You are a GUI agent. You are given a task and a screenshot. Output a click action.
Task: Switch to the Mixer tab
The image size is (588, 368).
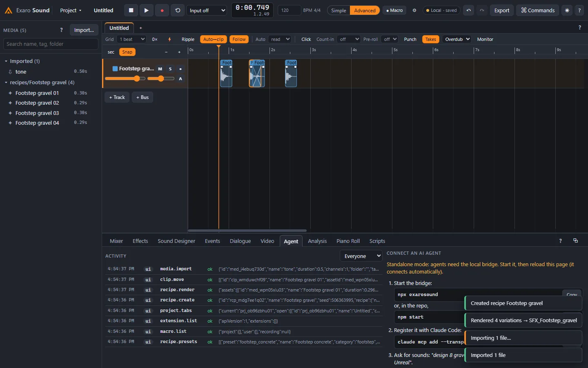[x=116, y=241]
